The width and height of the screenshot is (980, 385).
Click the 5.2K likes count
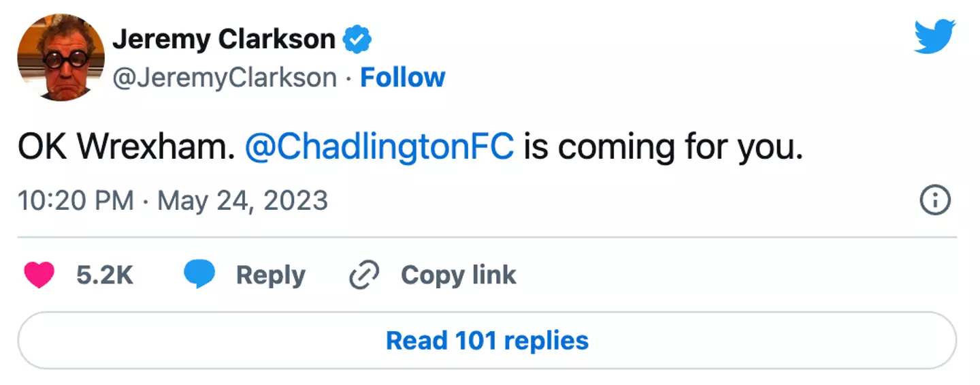pyautogui.click(x=105, y=275)
